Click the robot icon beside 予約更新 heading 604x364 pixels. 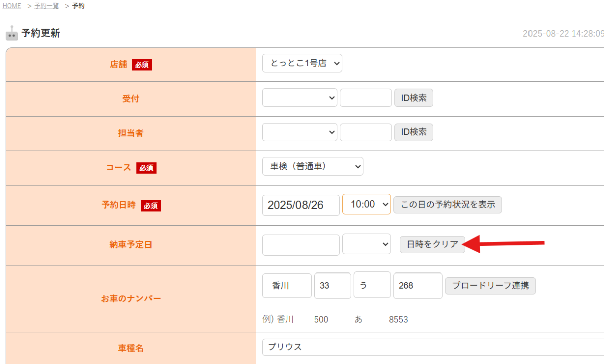point(12,33)
